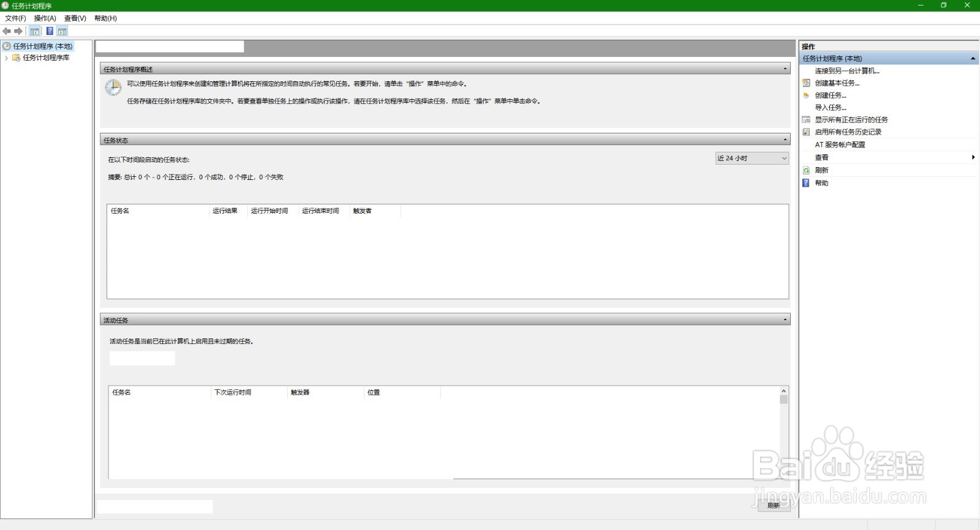Open the 文件(F) menu
The image size is (980, 530).
click(x=15, y=18)
